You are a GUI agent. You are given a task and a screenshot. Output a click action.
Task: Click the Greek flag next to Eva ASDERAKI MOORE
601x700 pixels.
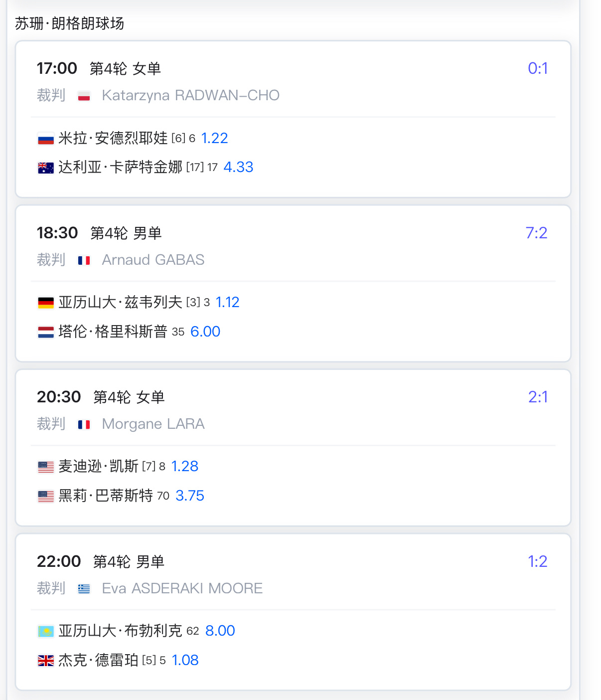(84, 589)
